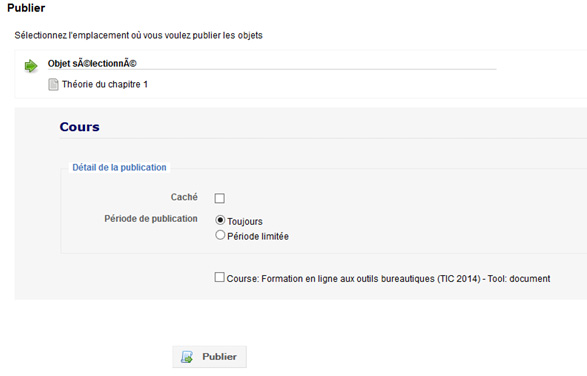This screenshot has height=376, width=587.
Task: Click the Sélectionnez l'emplacement instruction text
Action: (139, 36)
